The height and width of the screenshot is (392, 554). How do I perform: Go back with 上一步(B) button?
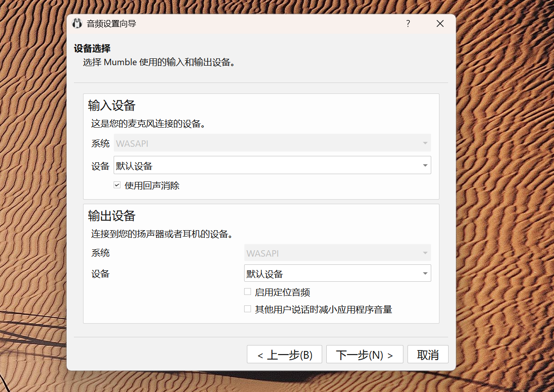point(285,355)
